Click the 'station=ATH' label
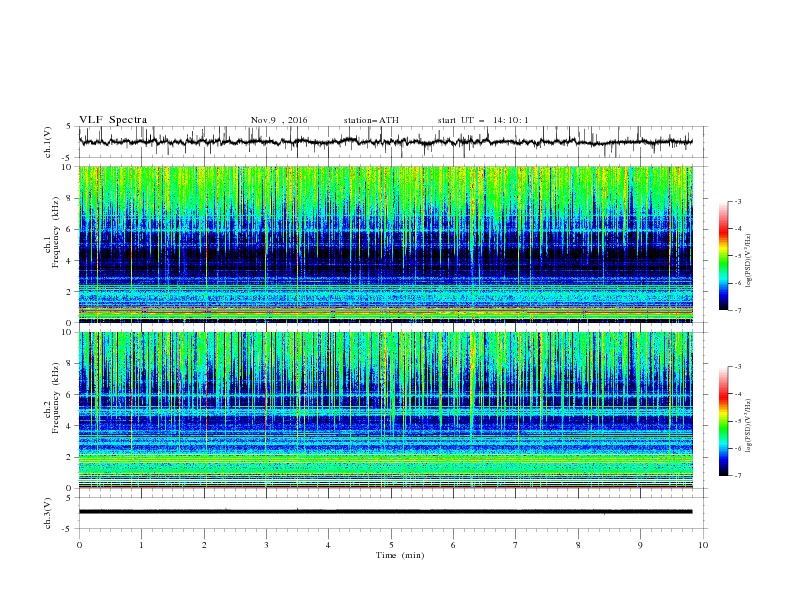This screenshot has width=792, height=612. point(371,120)
